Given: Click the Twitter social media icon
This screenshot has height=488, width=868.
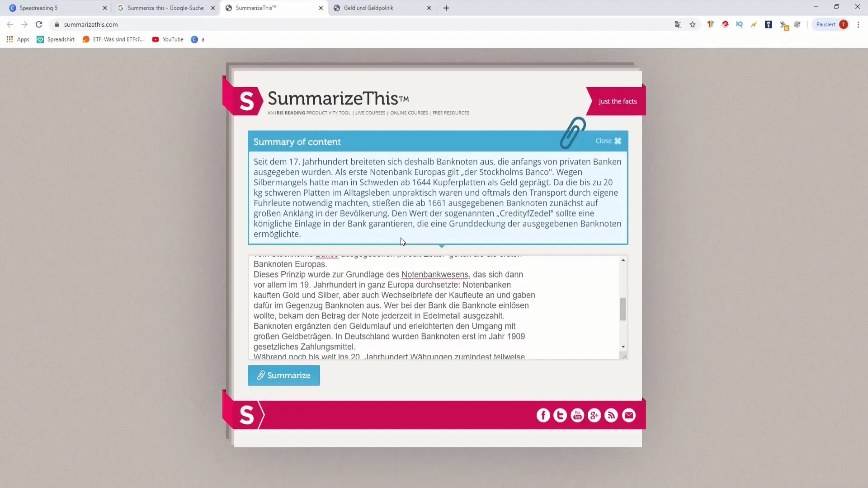Looking at the screenshot, I should pos(560,415).
